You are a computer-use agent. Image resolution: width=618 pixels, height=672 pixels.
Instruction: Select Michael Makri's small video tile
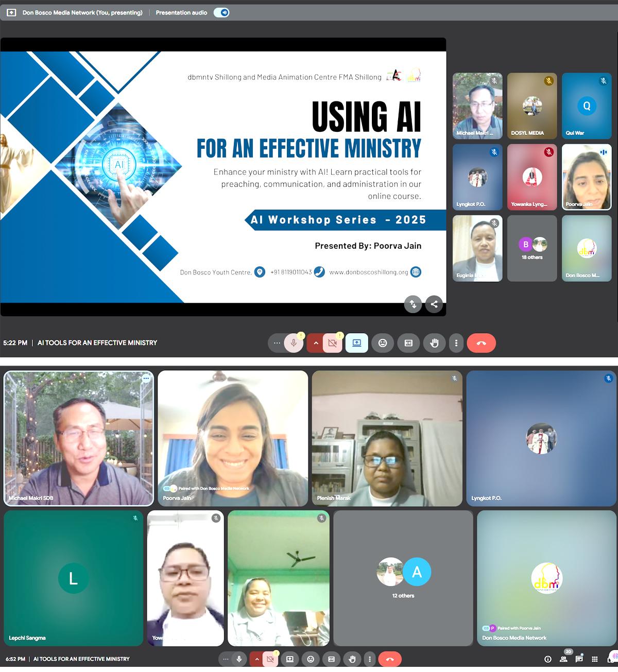click(477, 106)
